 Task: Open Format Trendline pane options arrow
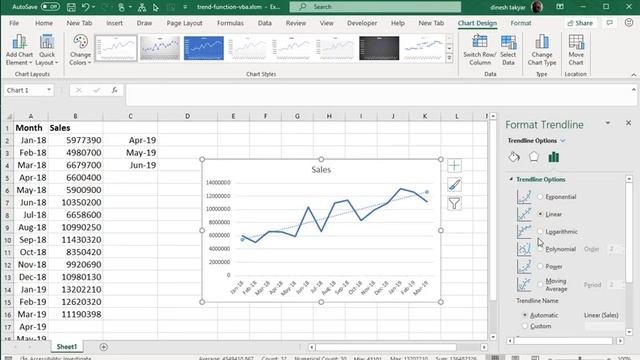pos(608,123)
